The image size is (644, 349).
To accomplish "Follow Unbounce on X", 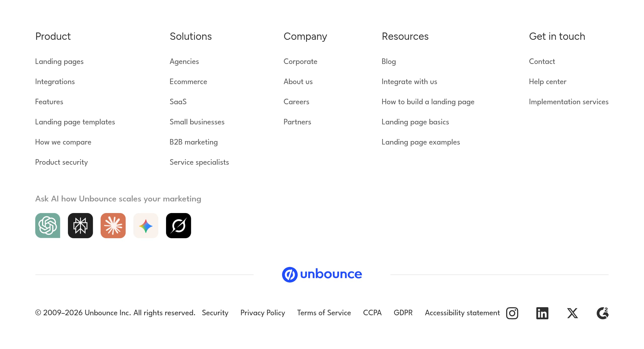I will point(572,313).
